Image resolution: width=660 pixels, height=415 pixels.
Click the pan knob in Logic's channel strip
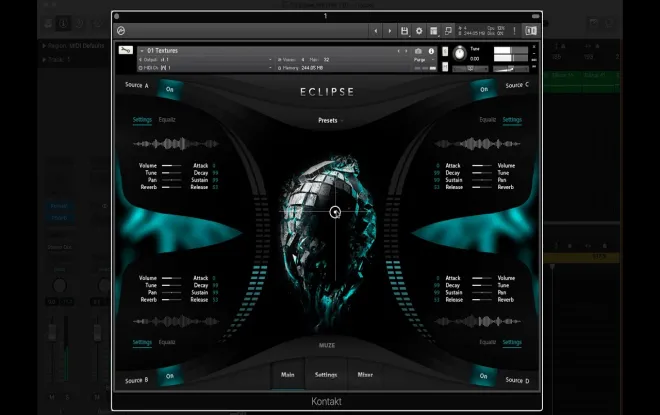60,286
